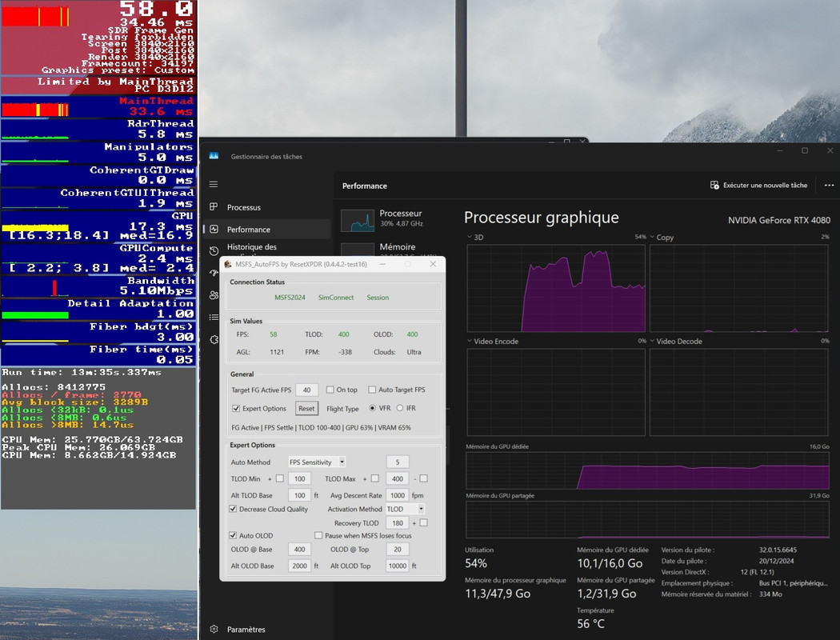This screenshot has width=840, height=640.
Task: Click the 3D GPU usage graph
Action: click(555, 288)
